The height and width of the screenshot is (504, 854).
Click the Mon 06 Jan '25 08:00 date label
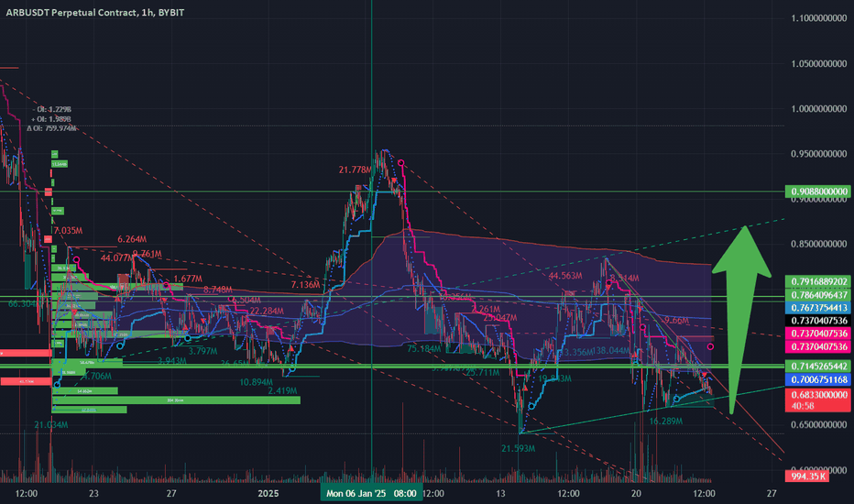371,494
